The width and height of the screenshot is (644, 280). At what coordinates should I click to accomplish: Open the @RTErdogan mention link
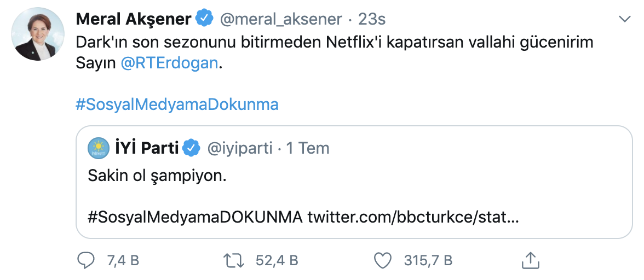click(169, 63)
